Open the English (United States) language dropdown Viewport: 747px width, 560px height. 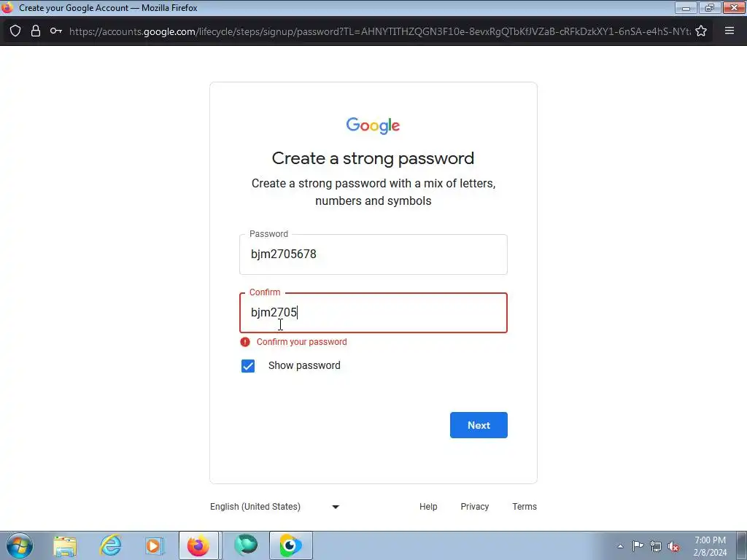click(275, 507)
